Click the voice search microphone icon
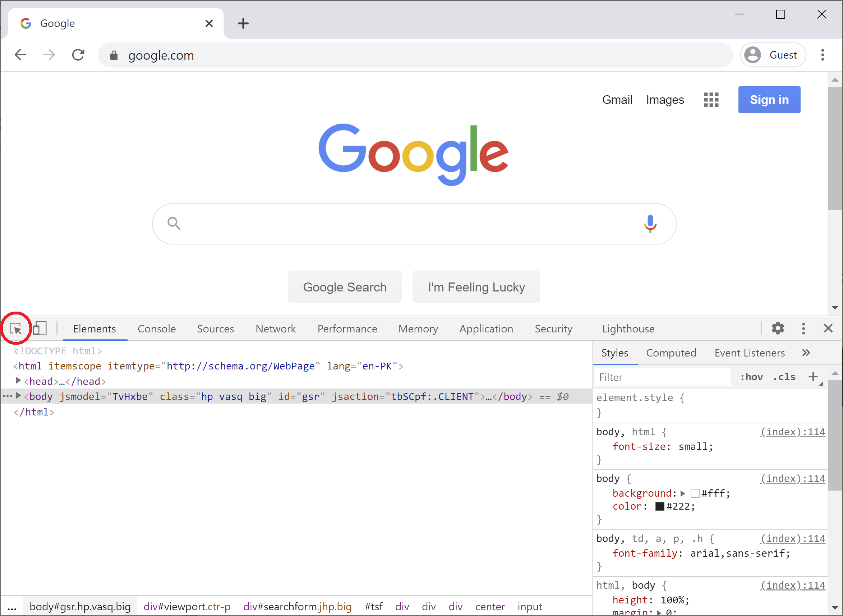 click(x=650, y=224)
